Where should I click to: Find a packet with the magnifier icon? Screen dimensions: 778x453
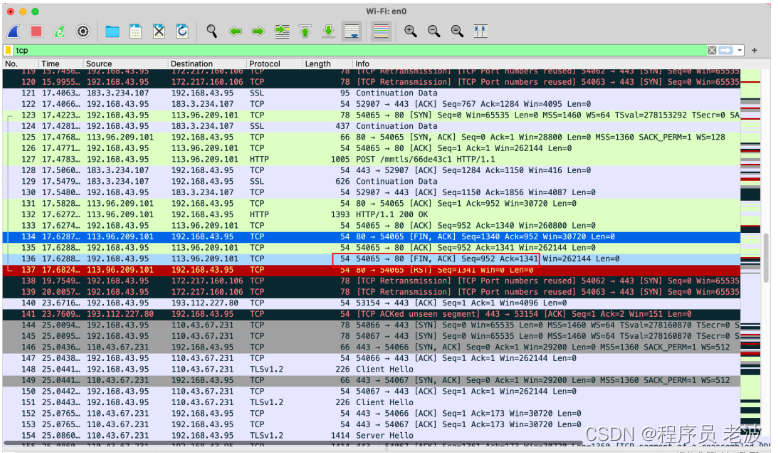[212, 32]
